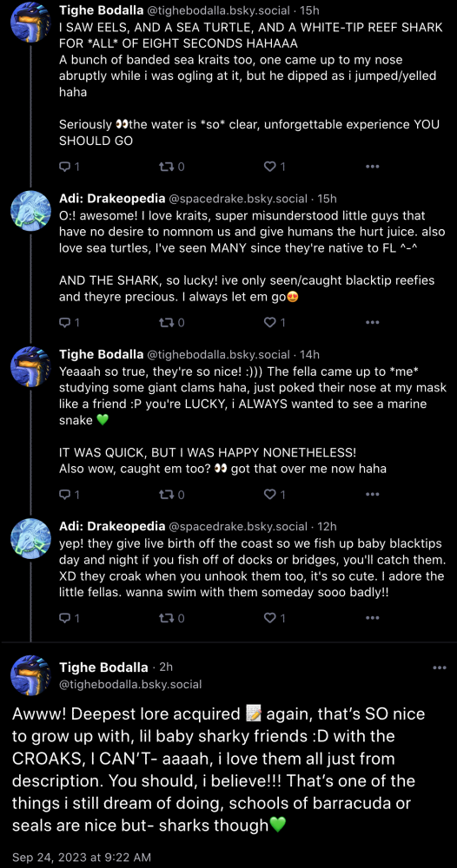
Task: Repost Adi's blacktip reefies post
Action: pyautogui.click(x=172, y=322)
